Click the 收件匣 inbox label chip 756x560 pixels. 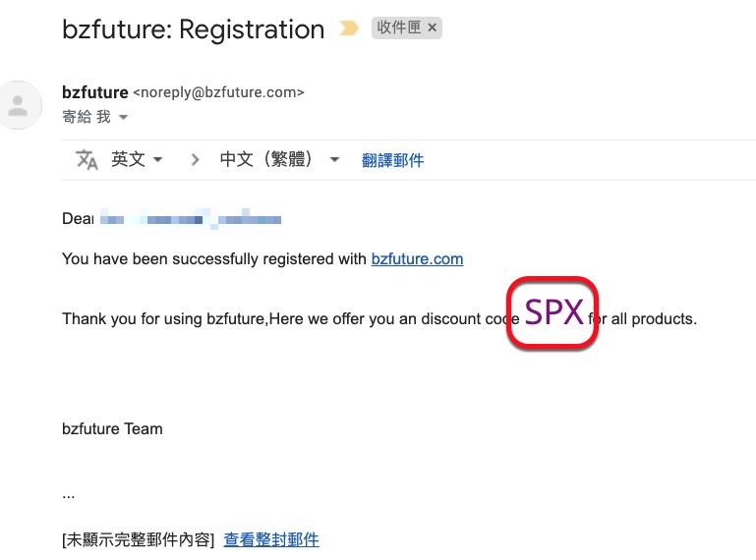397,28
